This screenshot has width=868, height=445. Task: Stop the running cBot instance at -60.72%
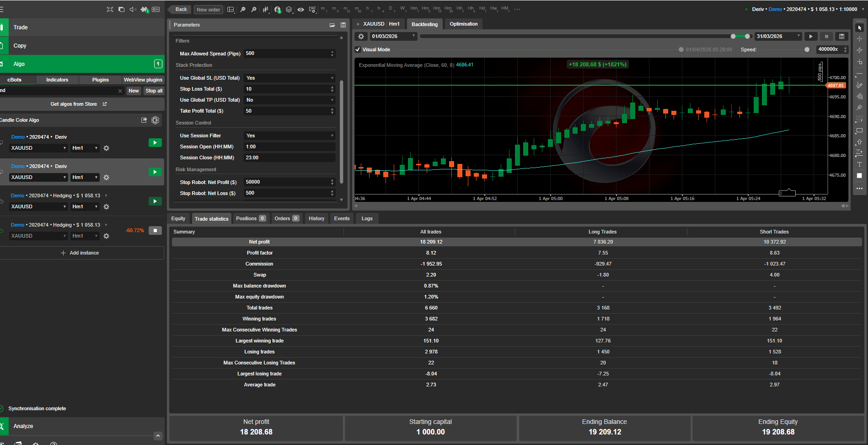pyautogui.click(x=155, y=231)
